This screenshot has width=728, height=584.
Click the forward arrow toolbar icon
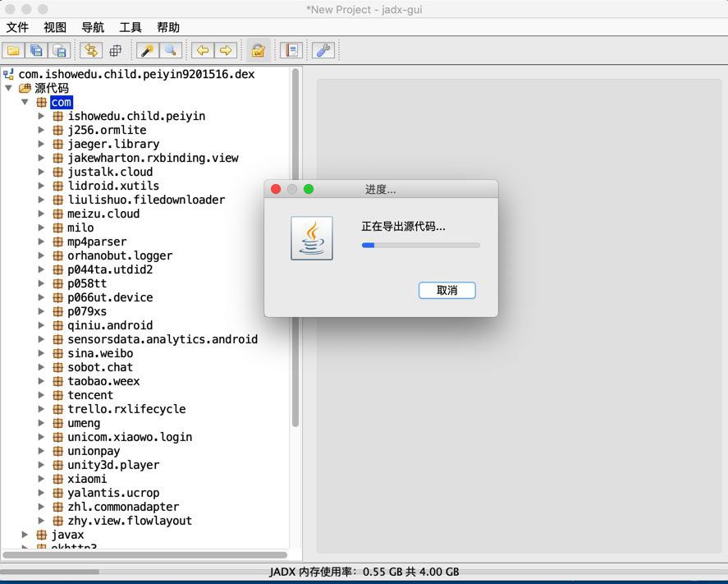coord(226,50)
